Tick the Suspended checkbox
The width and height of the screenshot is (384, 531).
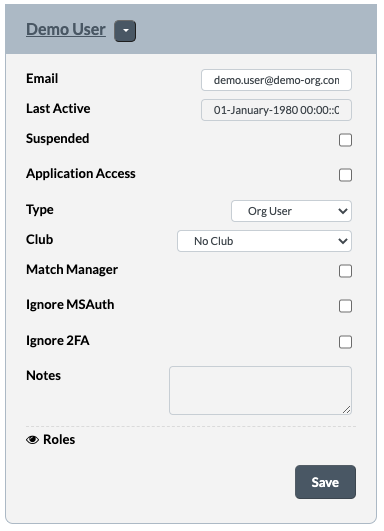point(345,140)
